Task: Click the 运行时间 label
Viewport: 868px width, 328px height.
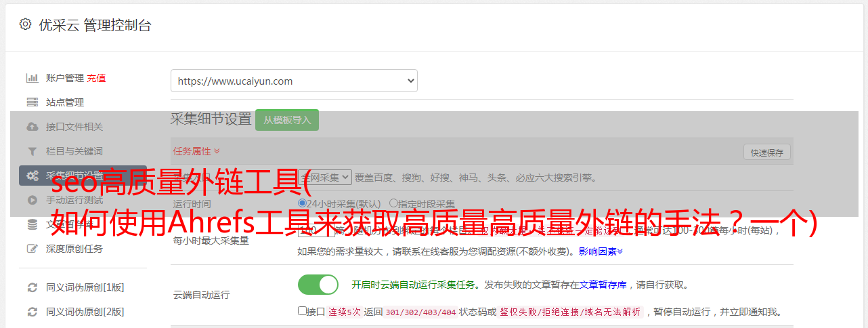Action: (x=192, y=203)
